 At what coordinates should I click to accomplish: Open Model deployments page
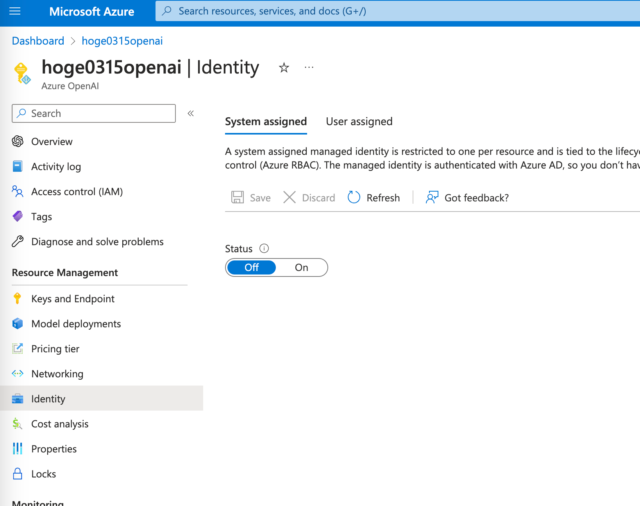click(x=76, y=324)
